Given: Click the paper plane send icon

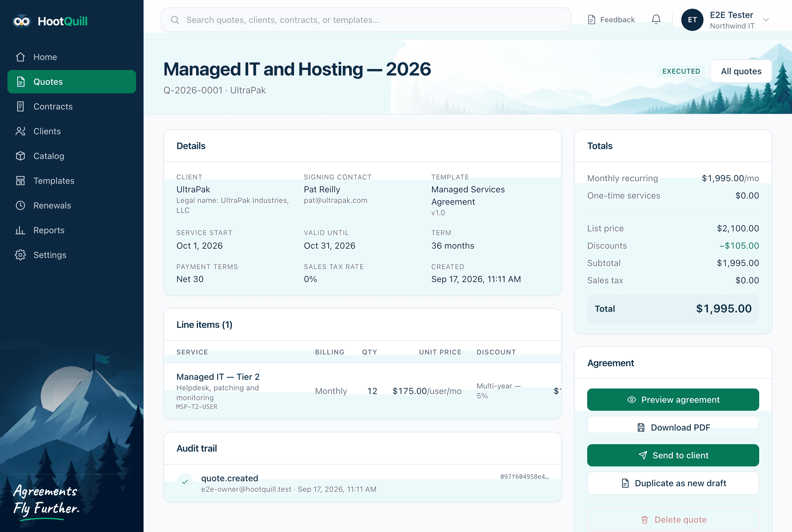Looking at the screenshot, I should click(643, 455).
